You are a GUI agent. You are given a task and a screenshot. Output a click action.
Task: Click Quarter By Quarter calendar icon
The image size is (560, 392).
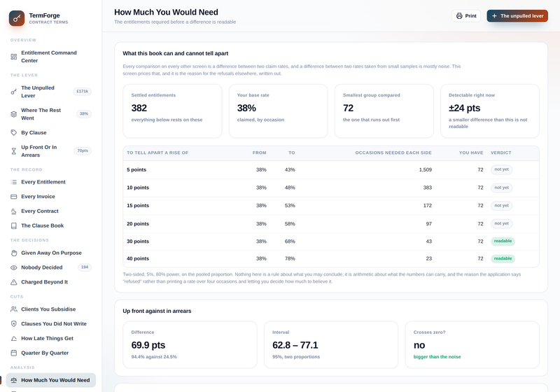tap(13, 353)
